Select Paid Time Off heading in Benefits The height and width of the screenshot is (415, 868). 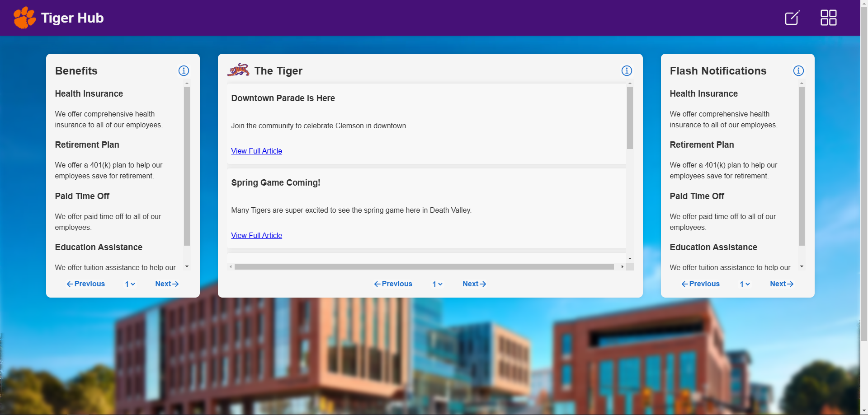coord(82,196)
